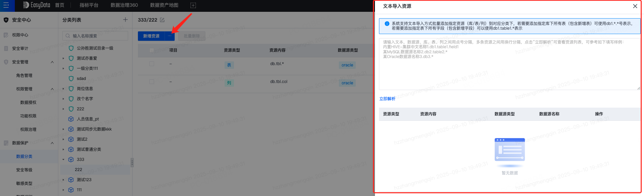Click the edit pencil icon beside 333/222

(162, 20)
